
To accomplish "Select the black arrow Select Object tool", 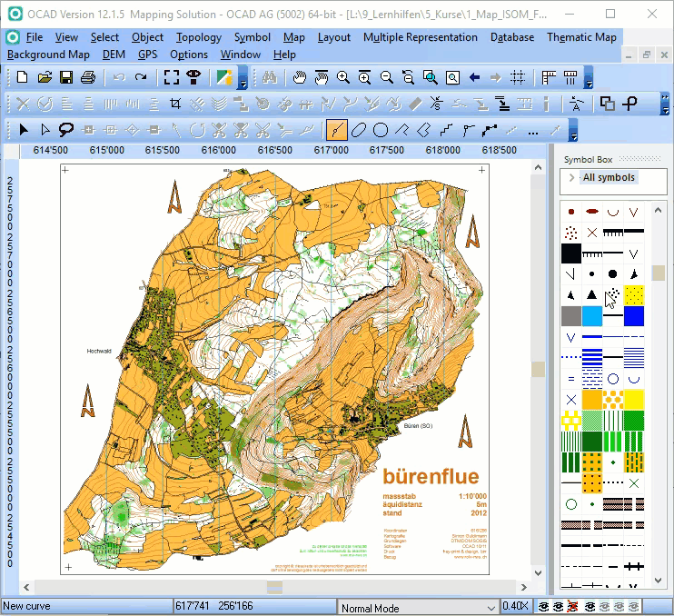I will [24, 129].
